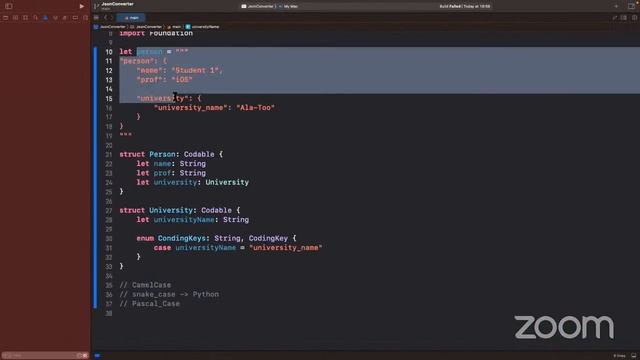640x360 pixels.
Task: Click line number 15 in gutter
Action: click(109, 98)
